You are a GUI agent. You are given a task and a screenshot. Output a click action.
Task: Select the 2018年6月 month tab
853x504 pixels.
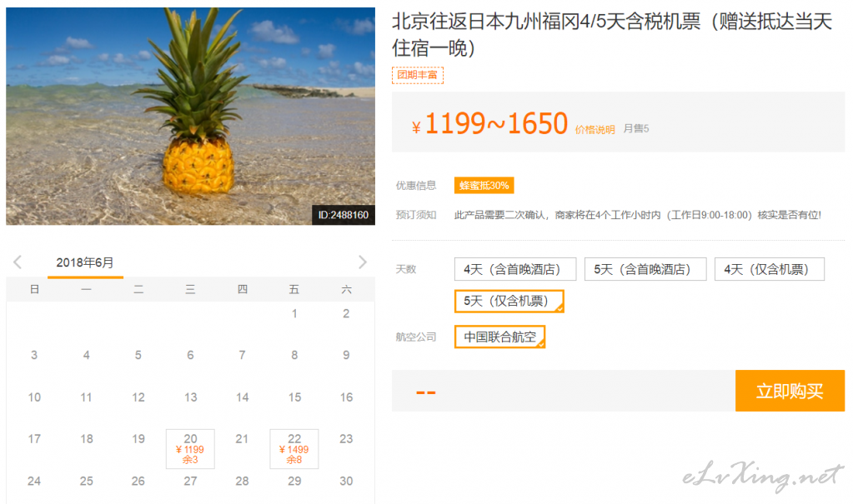pos(85,262)
